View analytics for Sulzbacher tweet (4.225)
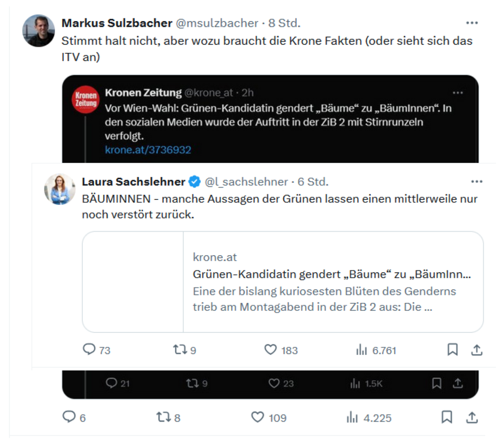 pos(352,417)
